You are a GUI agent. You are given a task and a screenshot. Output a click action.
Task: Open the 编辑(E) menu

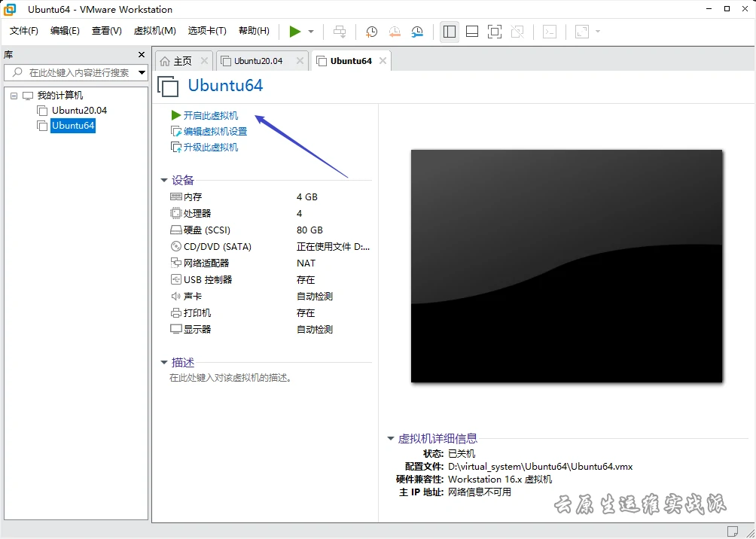pos(65,31)
